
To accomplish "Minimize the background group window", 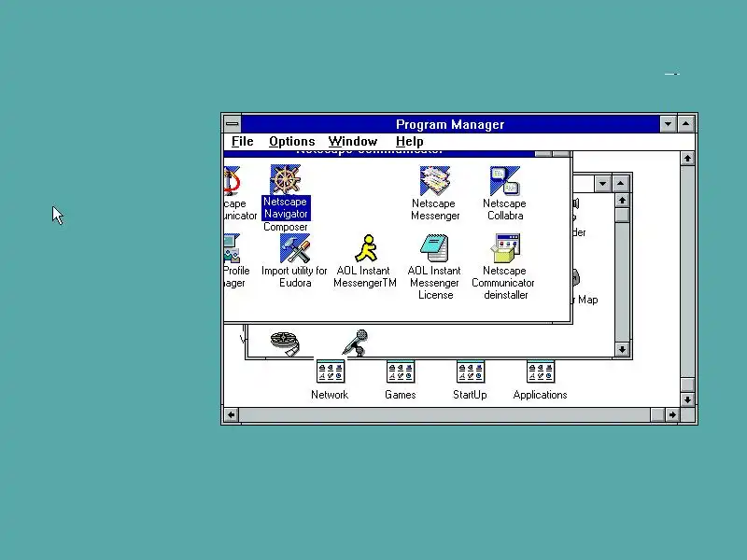I will click(602, 184).
